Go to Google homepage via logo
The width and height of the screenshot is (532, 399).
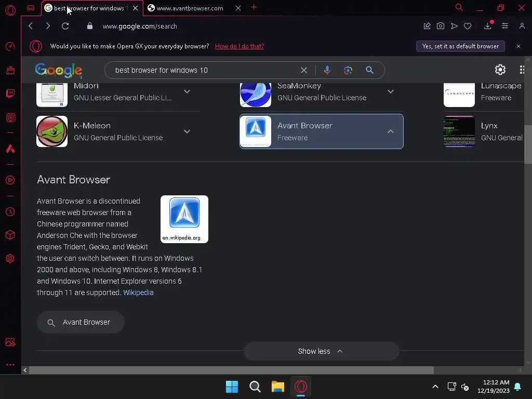(58, 70)
